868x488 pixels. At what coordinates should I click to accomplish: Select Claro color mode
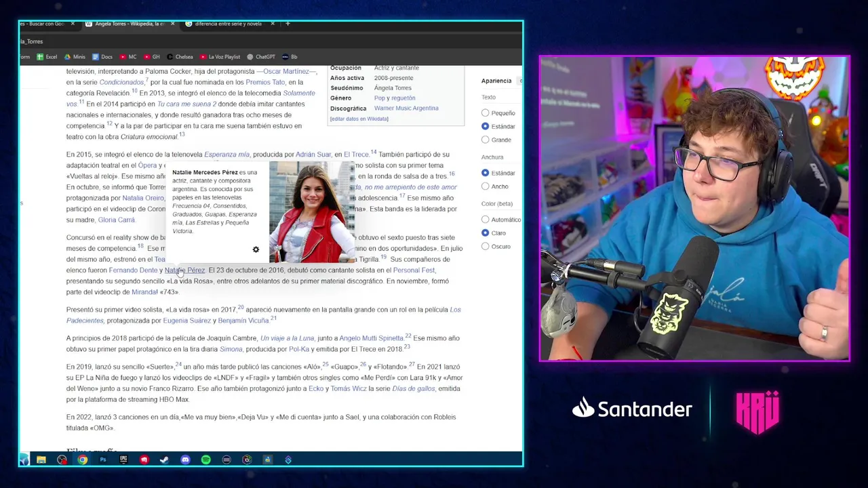(485, 233)
